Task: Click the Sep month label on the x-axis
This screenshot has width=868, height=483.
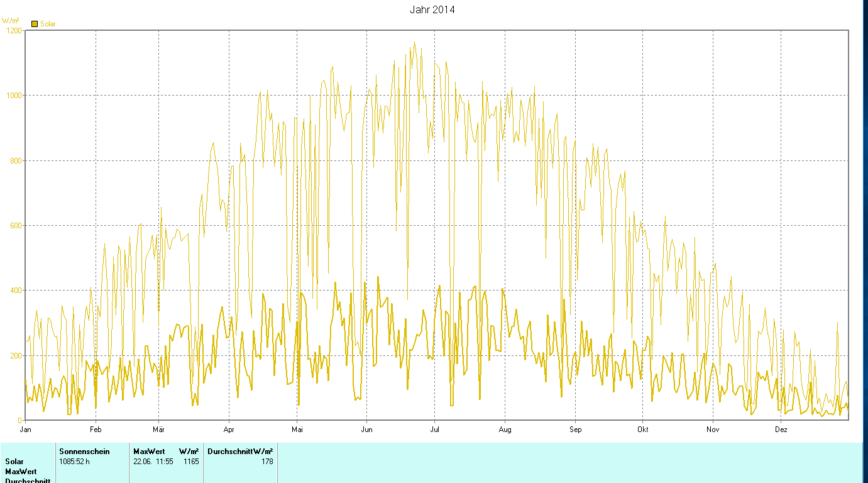Action: pyautogui.click(x=575, y=430)
